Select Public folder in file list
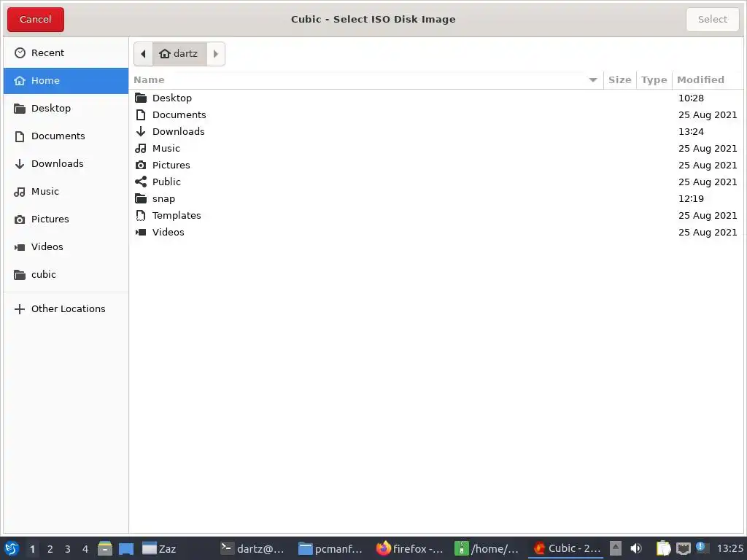The width and height of the screenshot is (747, 560). tap(436, 182)
